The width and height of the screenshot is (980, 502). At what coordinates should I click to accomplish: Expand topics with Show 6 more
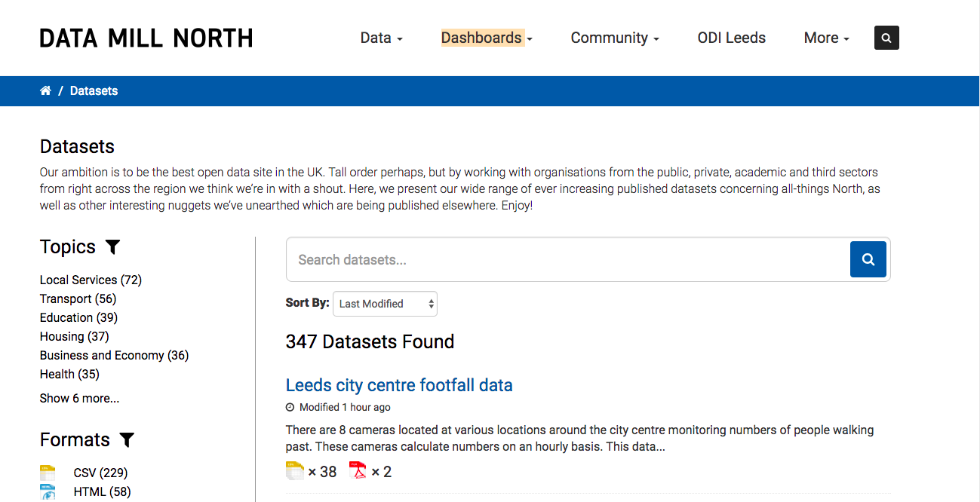coord(79,398)
